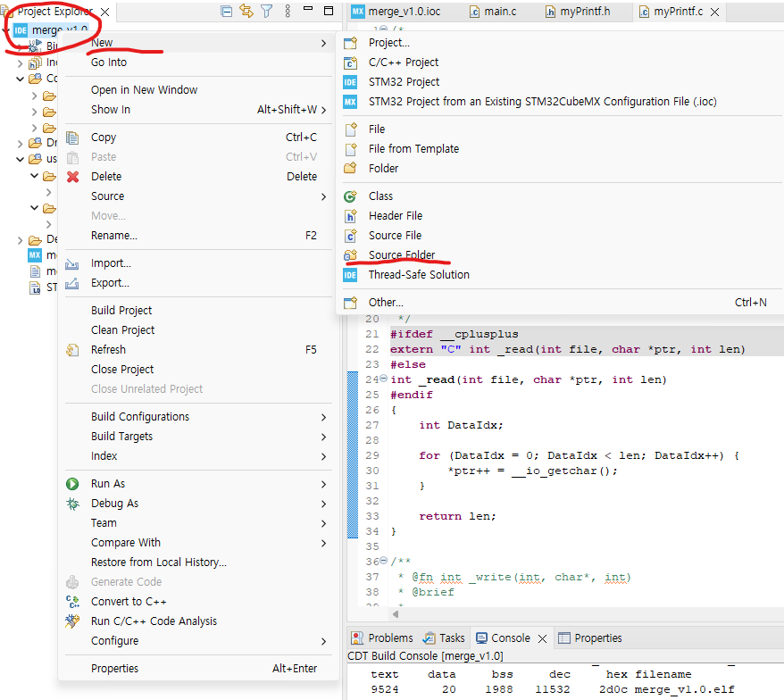Image resolution: width=784 pixels, height=700 pixels.
Task: Switch to the main.c editor tab
Action: (x=493, y=11)
